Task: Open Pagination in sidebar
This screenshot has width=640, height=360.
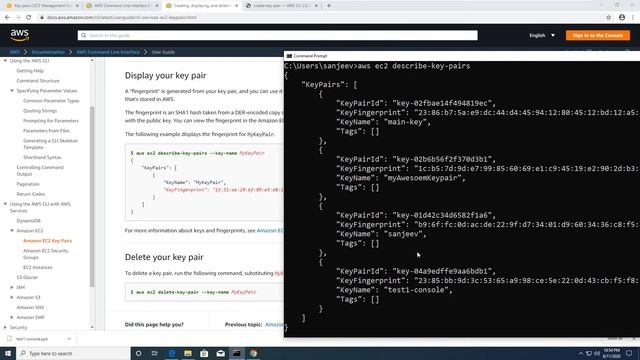Action: pyautogui.click(x=28, y=184)
